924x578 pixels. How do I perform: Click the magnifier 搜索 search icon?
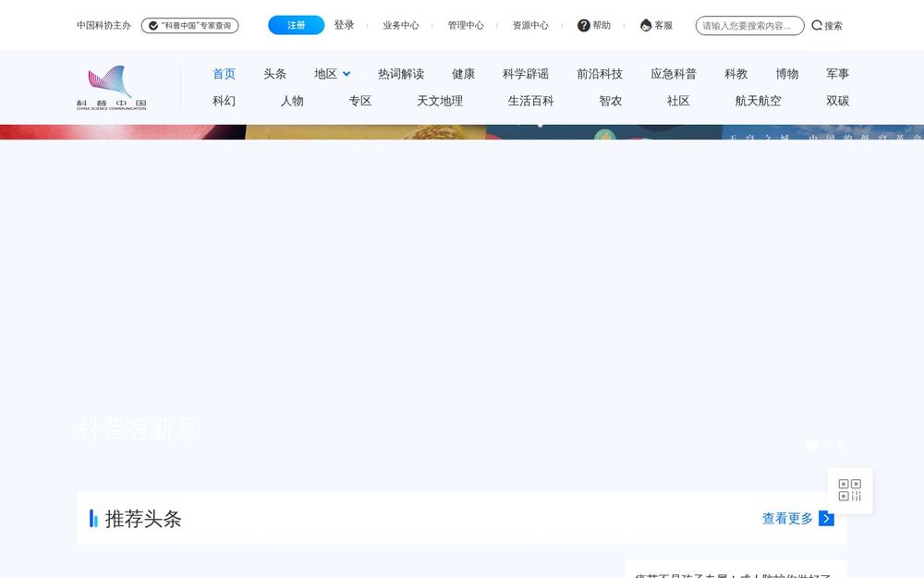coord(816,25)
